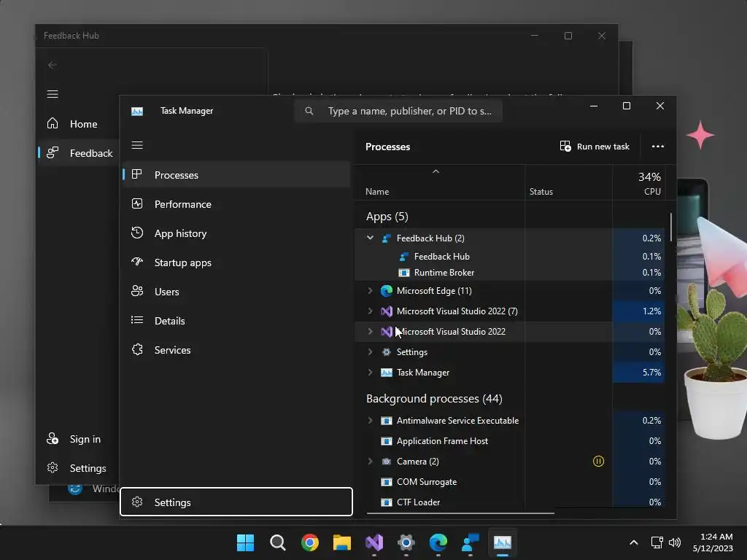Switch to Microsoft Edge in the taskbar
The width and height of the screenshot is (747, 560).
438,542
